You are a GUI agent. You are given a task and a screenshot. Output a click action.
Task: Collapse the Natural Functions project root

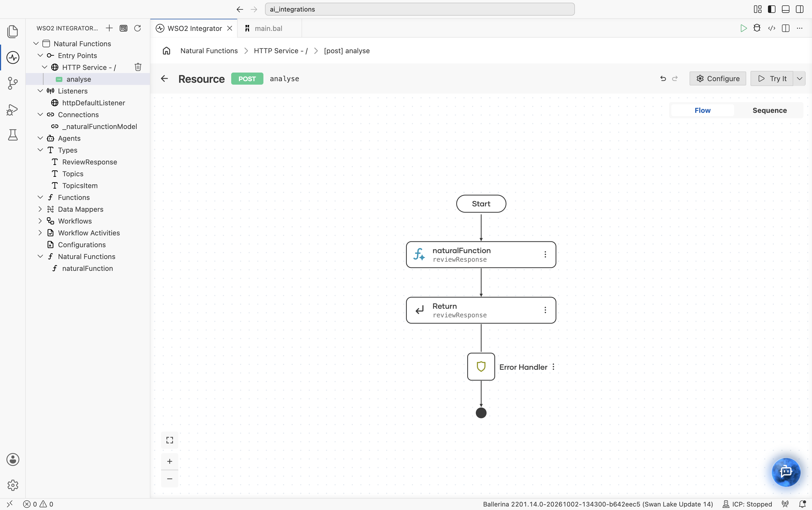(36, 44)
